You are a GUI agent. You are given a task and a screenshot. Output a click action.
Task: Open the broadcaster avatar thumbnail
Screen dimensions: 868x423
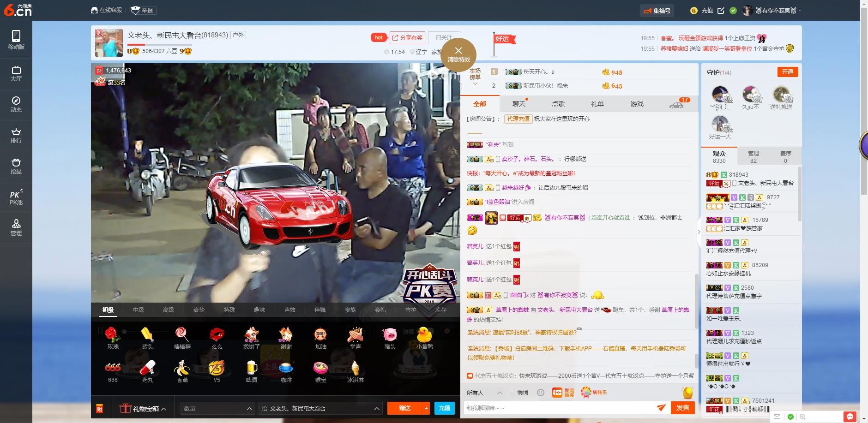(109, 43)
